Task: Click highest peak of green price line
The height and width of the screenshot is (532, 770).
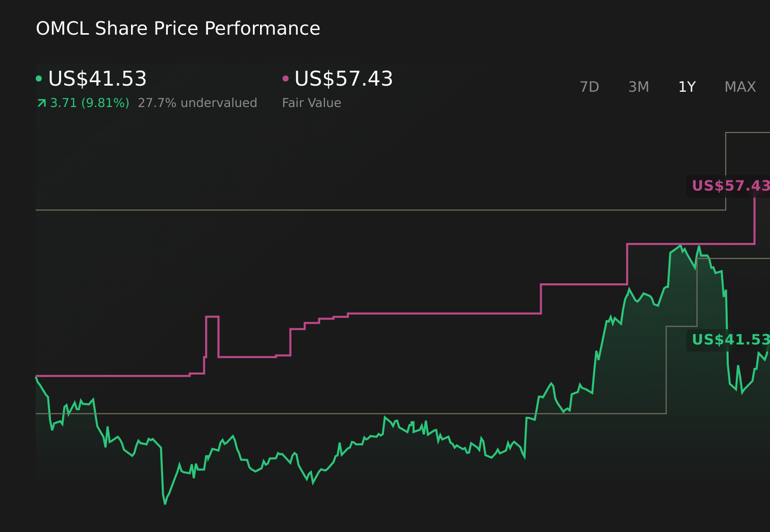Action: click(680, 246)
